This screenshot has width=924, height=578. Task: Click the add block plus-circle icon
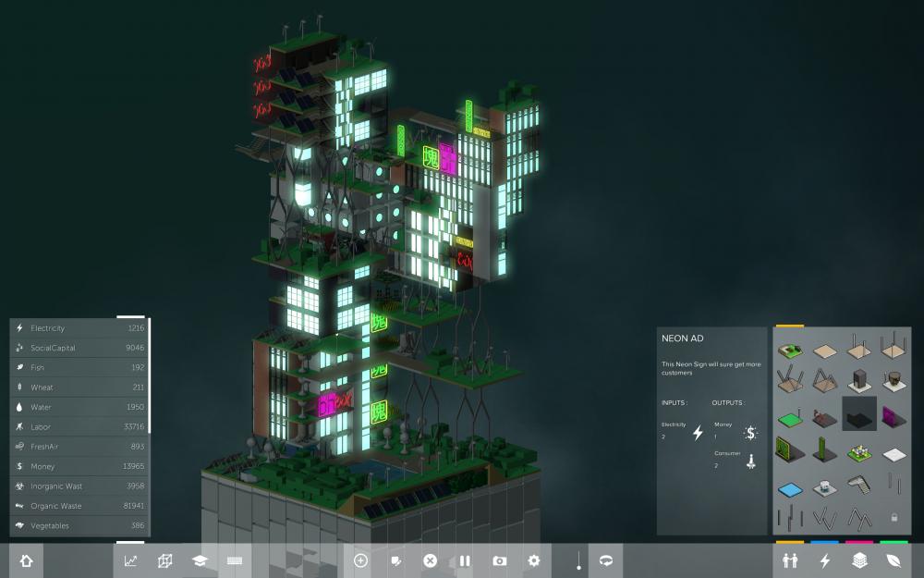click(x=360, y=560)
